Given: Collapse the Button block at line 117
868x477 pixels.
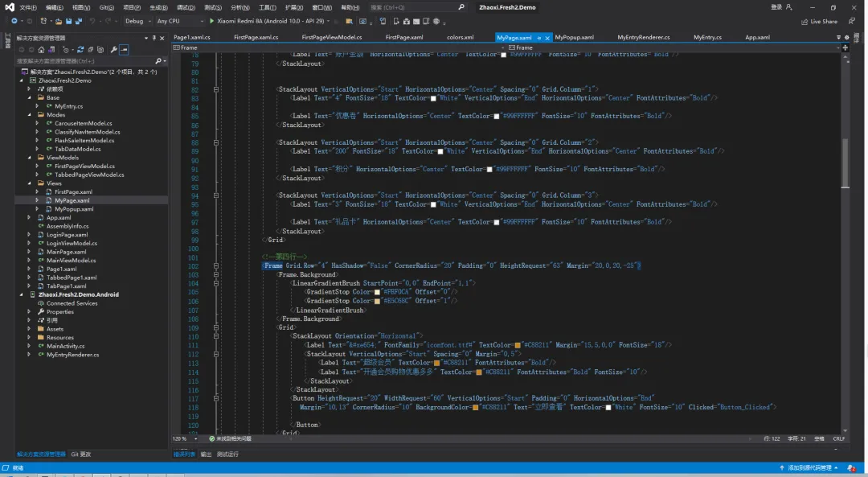Looking at the screenshot, I should pyautogui.click(x=216, y=398).
